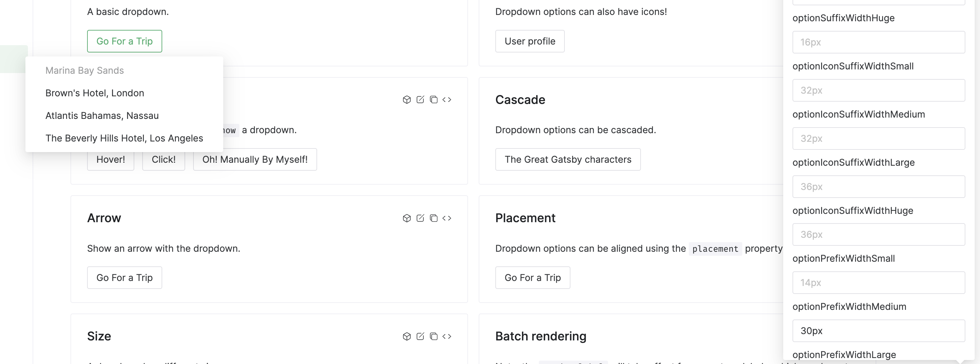Copy the trigger demo code
This screenshot has width=980, height=364.
coord(433,100)
